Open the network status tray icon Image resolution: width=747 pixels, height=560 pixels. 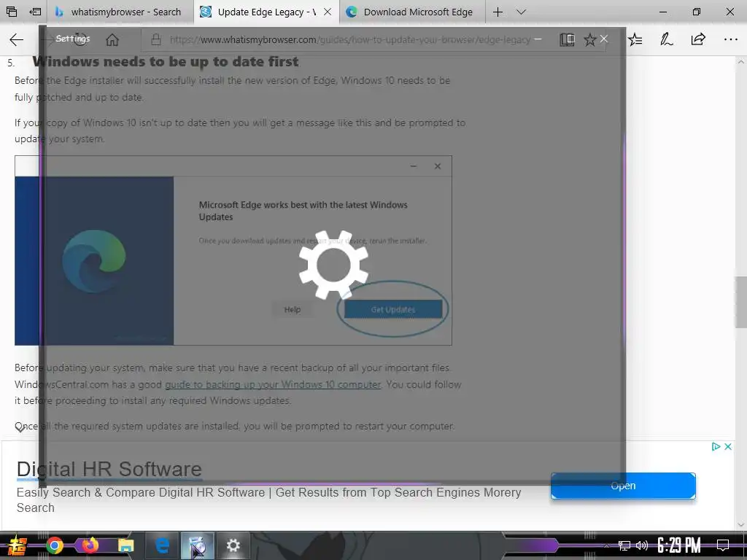[x=624, y=545]
